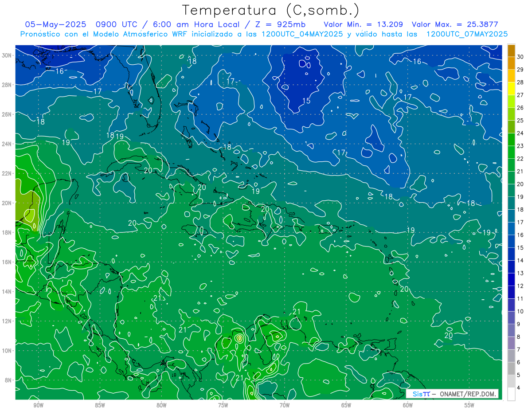Image resolution: width=532 pixels, height=411 pixels.
Task: Click the 10N latitude axis label
Action: tap(8, 351)
